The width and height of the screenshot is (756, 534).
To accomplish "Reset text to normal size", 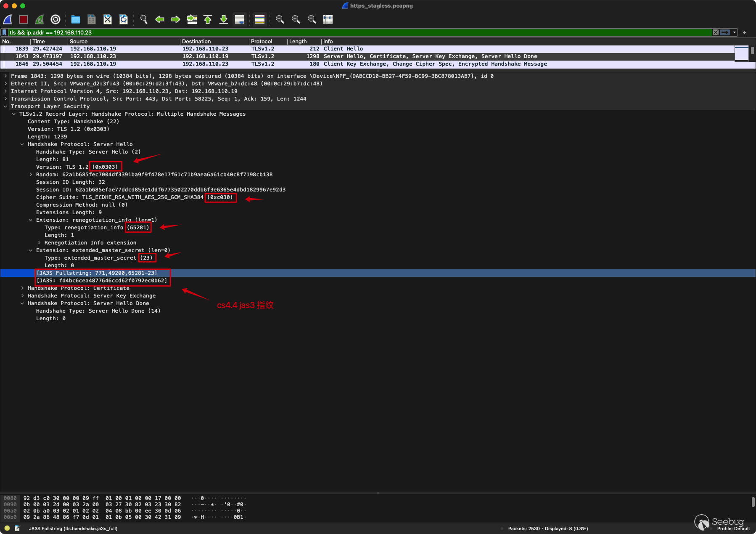I will point(312,19).
